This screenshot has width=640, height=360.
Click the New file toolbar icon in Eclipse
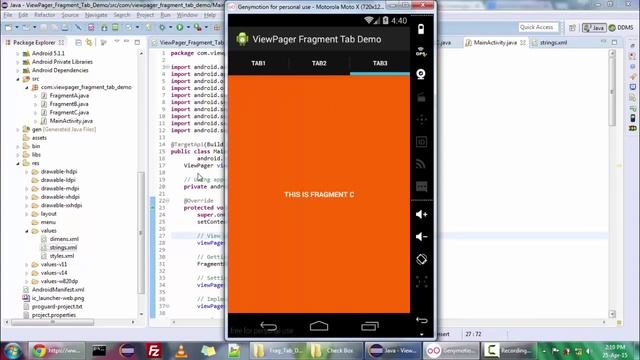click(x=8, y=27)
